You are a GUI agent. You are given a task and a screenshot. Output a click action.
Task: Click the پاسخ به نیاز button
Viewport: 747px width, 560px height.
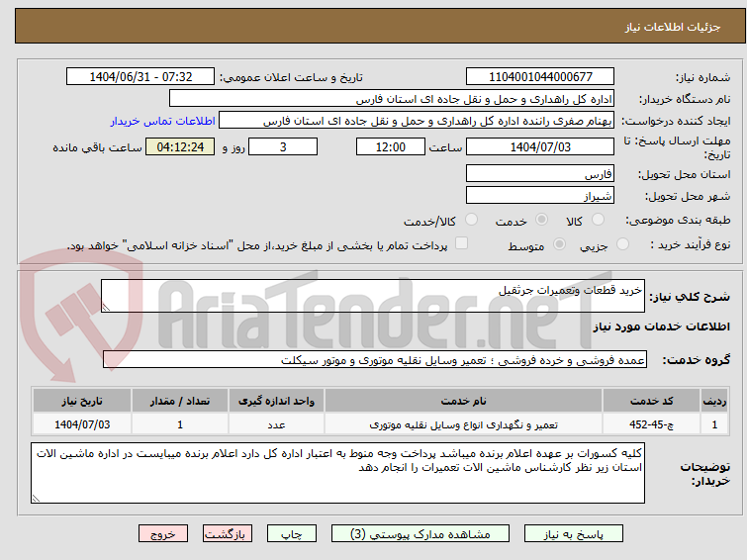[574, 534]
